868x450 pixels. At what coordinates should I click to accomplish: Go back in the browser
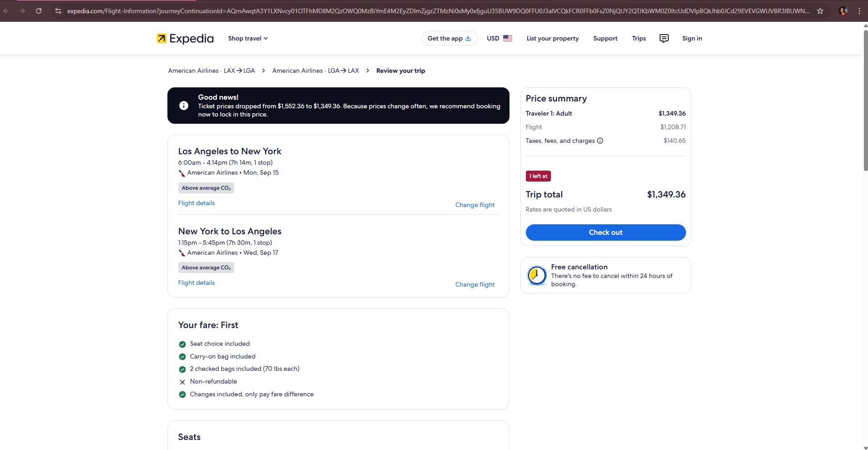click(x=6, y=11)
